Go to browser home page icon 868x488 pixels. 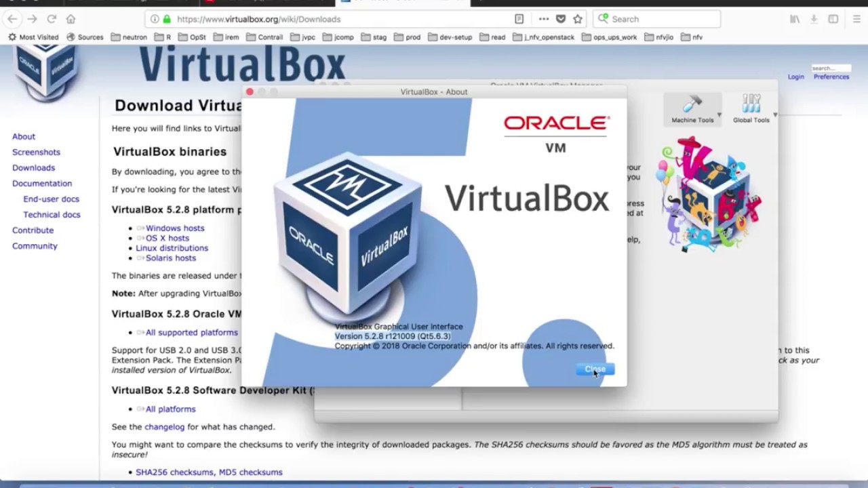[x=71, y=19]
